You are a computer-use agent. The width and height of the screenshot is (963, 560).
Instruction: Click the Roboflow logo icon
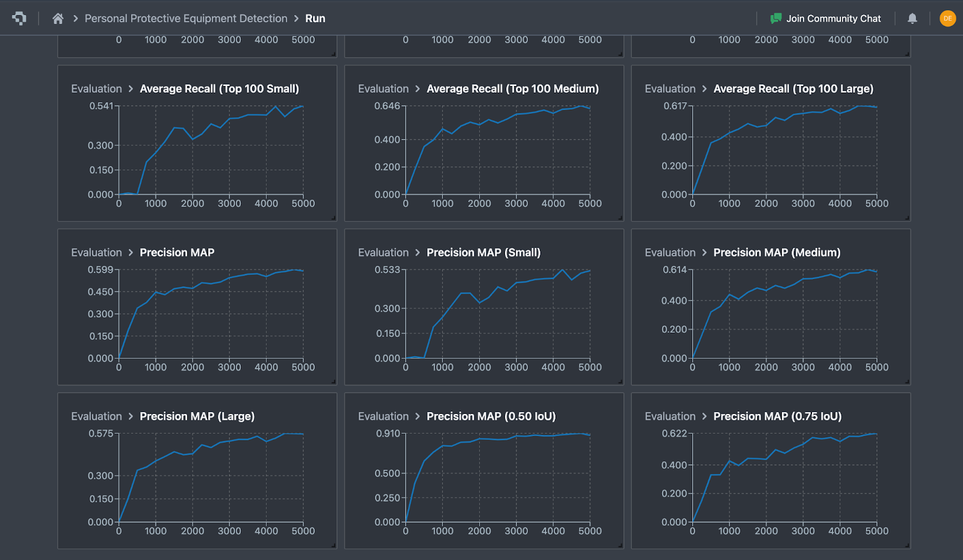click(x=19, y=18)
